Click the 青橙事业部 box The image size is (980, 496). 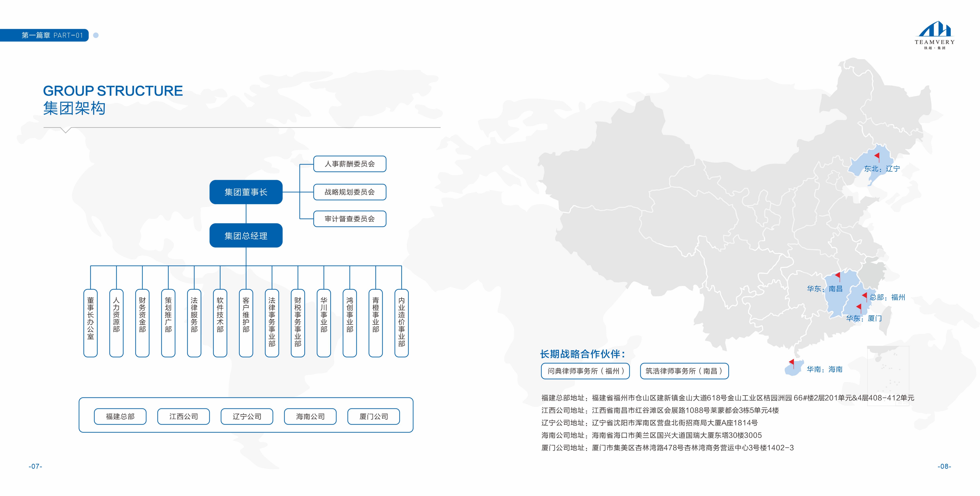click(376, 323)
